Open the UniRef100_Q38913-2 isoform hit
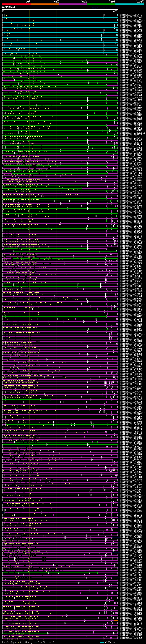 (132, 133)
